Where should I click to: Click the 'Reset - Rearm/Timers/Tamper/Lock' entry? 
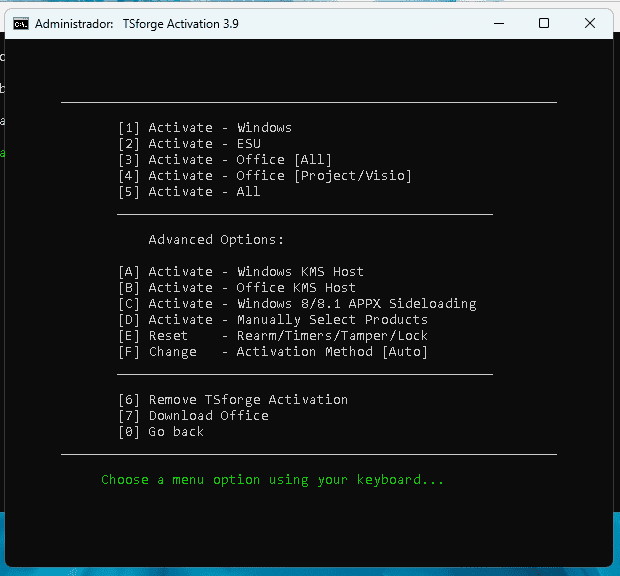[x=272, y=336]
